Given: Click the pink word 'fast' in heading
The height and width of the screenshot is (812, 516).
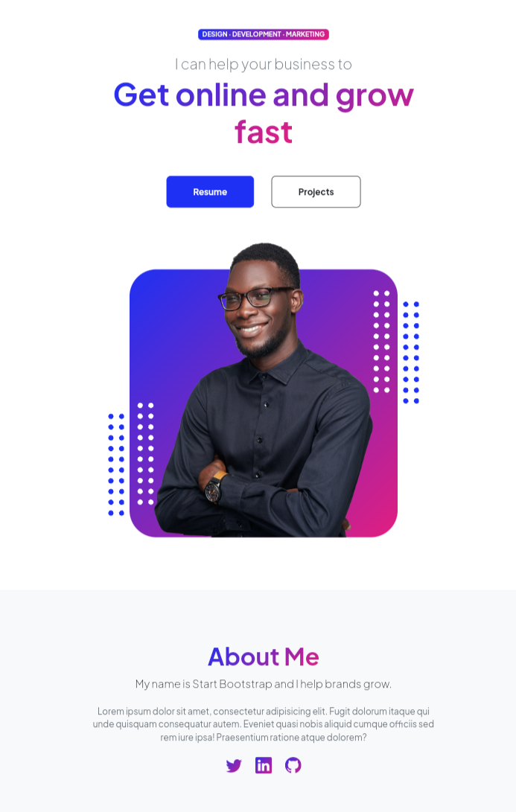Looking at the screenshot, I should (x=263, y=132).
